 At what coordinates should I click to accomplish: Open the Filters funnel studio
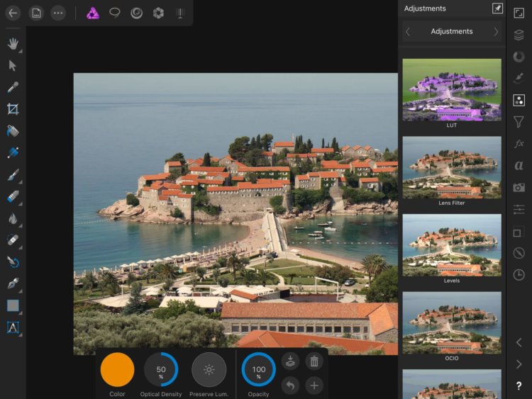coord(519,122)
